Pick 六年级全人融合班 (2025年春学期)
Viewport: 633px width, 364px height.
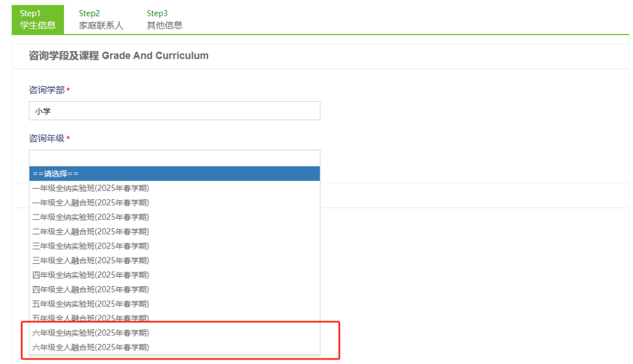91,347
